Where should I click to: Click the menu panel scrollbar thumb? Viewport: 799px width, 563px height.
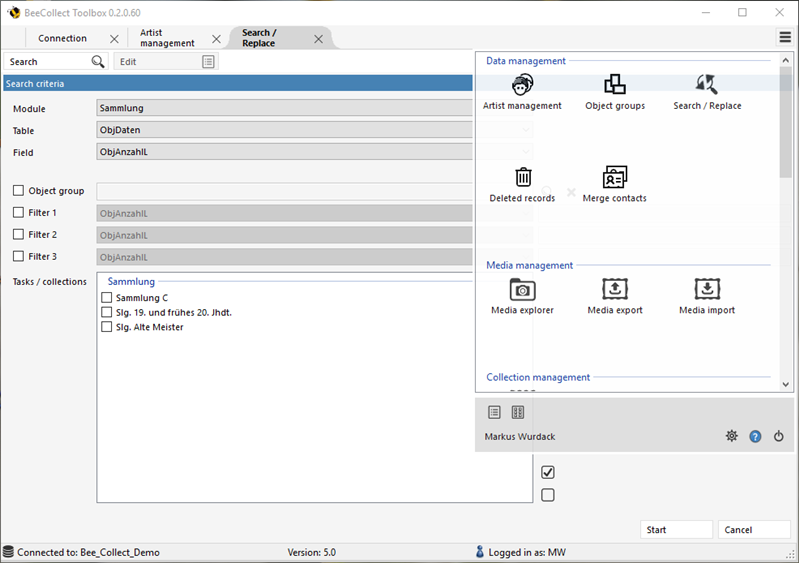785,122
